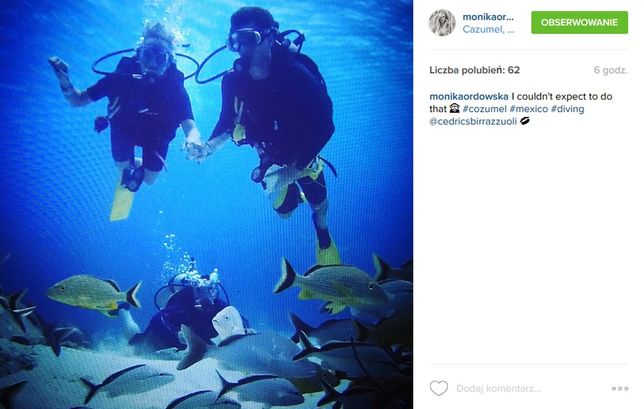Open the truncated monikaor... username in header
The image size is (644, 409).
488,17
